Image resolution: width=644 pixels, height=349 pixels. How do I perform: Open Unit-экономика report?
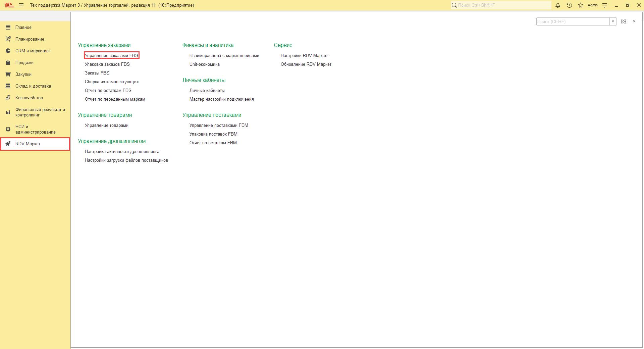tap(205, 64)
